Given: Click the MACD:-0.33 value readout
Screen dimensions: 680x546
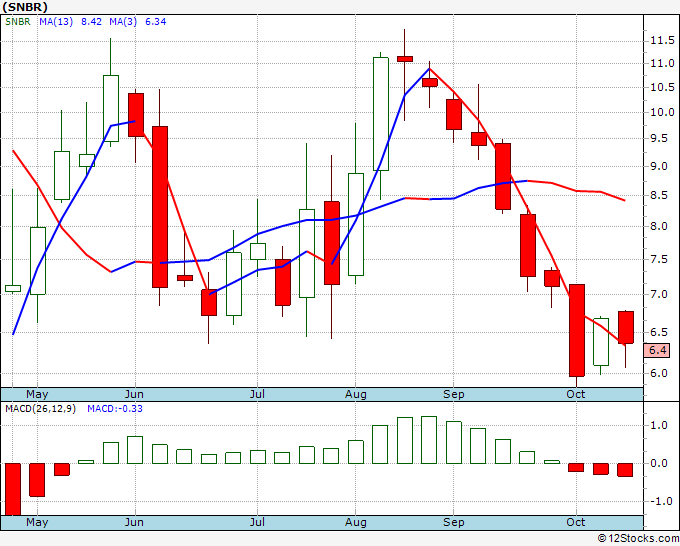Looking at the screenshot, I should [x=115, y=409].
